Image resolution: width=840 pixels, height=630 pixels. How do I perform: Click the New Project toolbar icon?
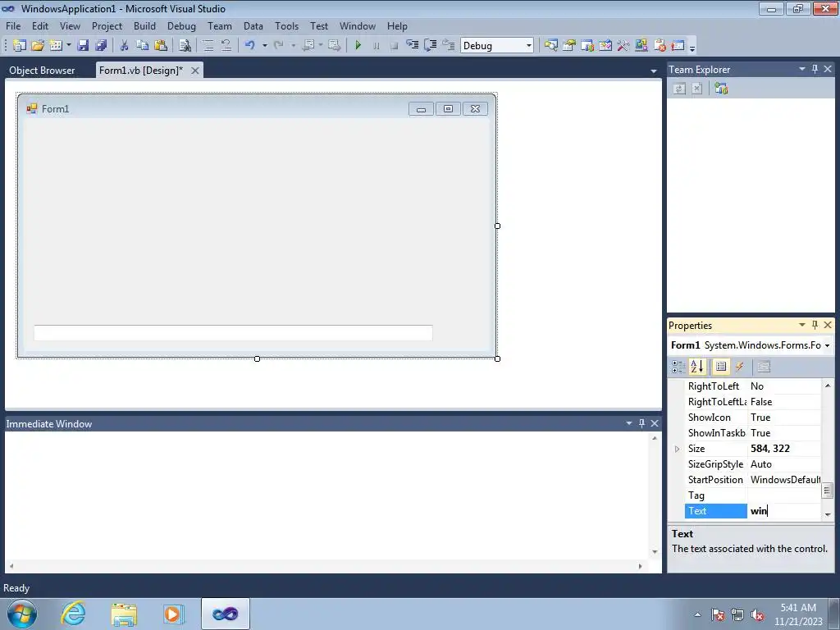pyautogui.click(x=20, y=46)
